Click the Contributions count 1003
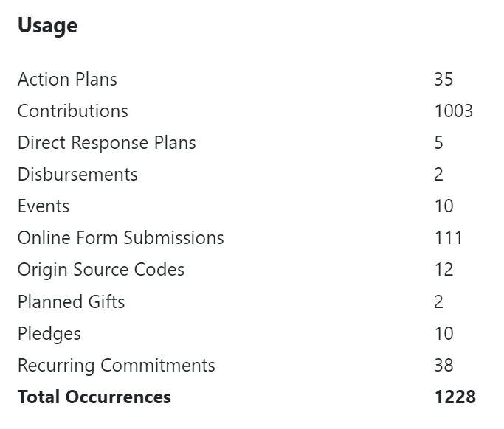The width and height of the screenshot is (504, 429). coord(453,111)
